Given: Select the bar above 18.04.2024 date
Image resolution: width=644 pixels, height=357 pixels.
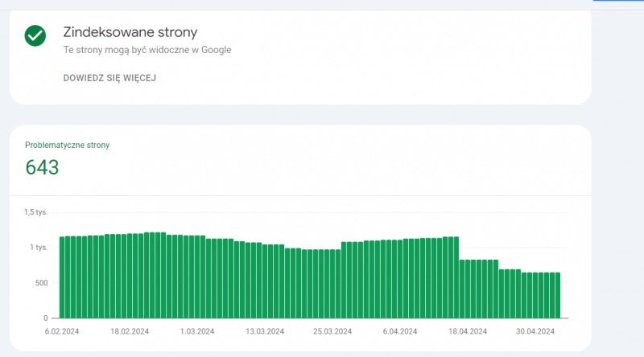Looking at the screenshot, I should click(468, 289).
